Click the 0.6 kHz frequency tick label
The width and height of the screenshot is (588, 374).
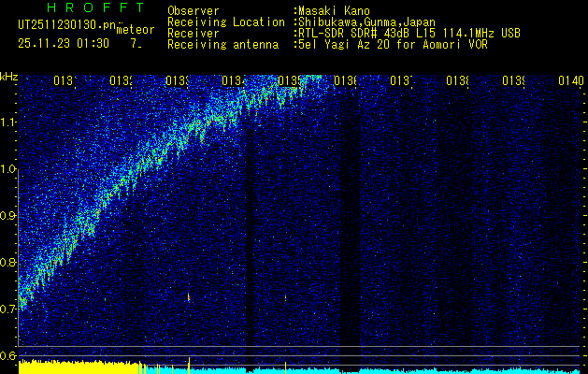coord(9,355)
